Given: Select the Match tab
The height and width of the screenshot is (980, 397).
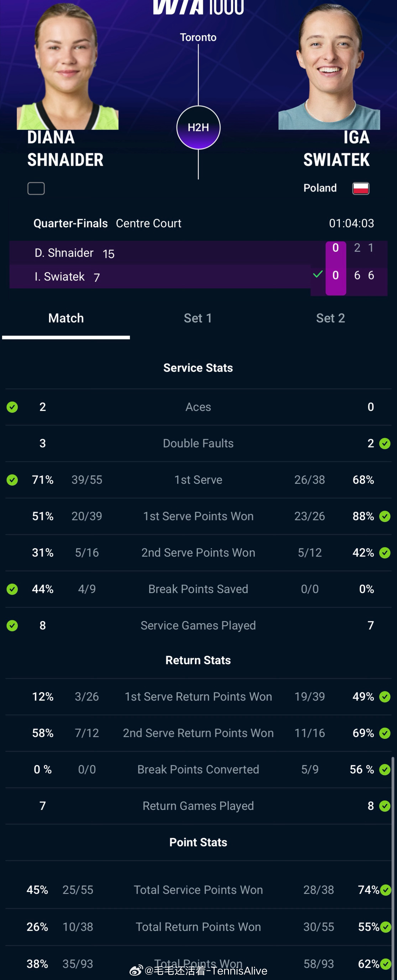Looking at the screenshot, I should point(66,318).
